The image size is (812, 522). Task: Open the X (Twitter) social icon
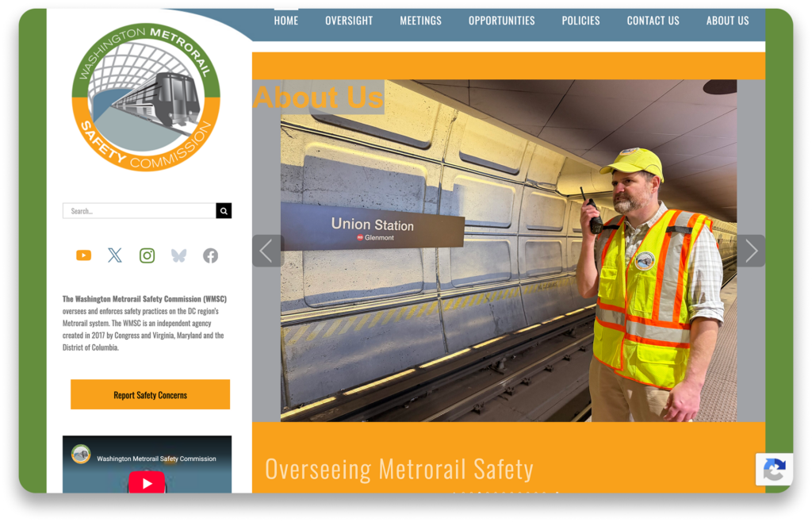[x=115, y=255]
